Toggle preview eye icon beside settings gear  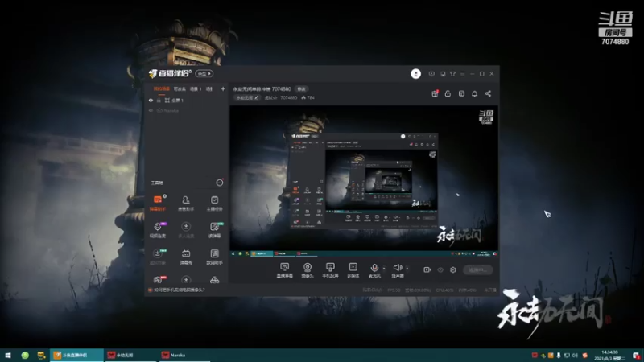pyautogui.click(x=440, y=270)
